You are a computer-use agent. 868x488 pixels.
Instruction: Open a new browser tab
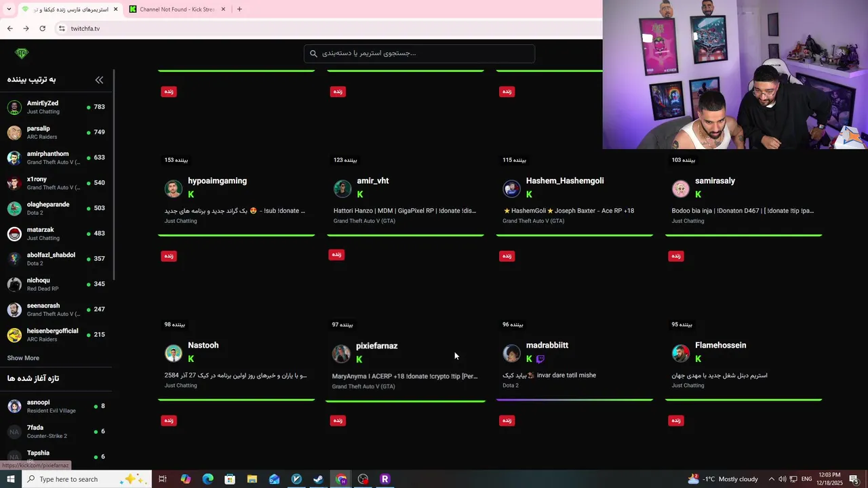239,9
